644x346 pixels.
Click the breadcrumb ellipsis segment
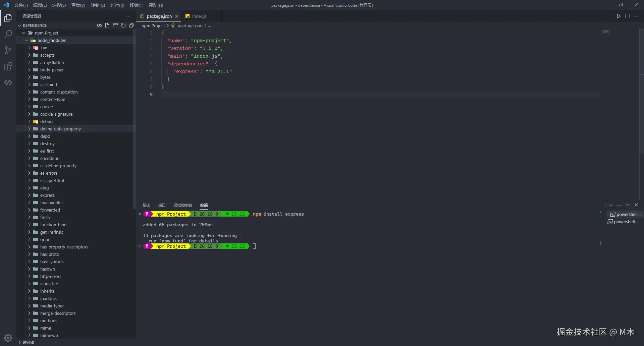209,25
